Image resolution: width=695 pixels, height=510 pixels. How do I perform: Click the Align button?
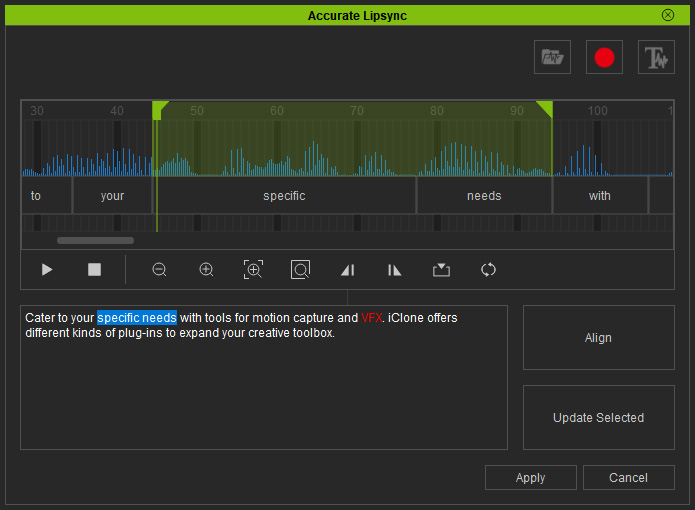click(599, 338)
